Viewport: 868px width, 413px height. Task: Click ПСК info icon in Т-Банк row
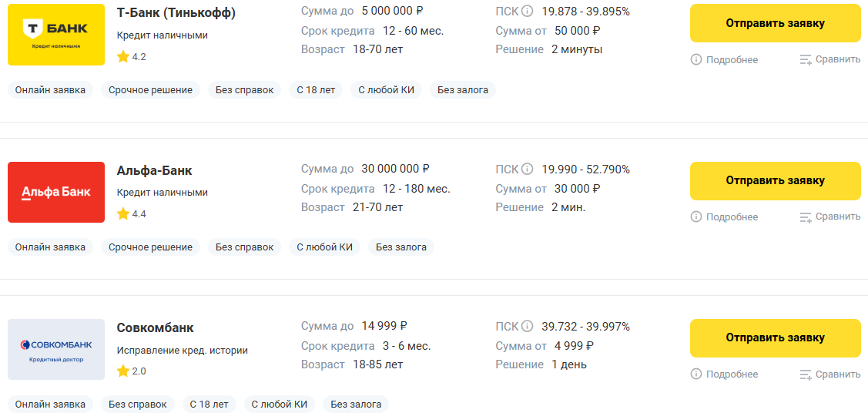pyautogui.click(x=527, y=11)
